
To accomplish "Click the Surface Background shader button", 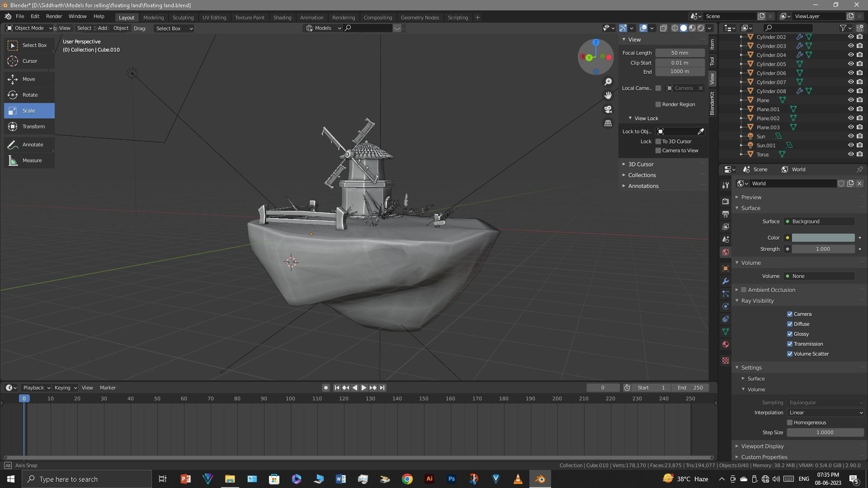I will pos(819,221).
